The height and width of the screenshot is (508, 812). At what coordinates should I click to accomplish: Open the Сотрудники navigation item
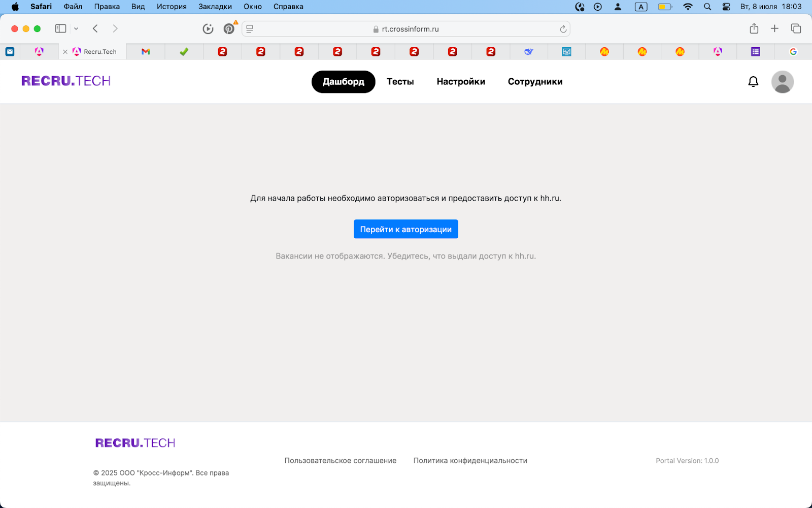tap(535, 82)
